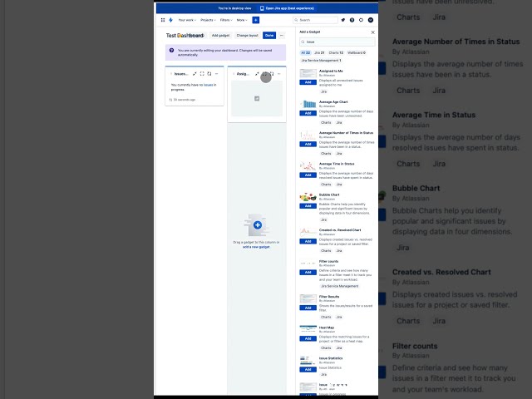Minimize the Assigned gadget
Viewport: 532px width, 399px height.
[x=257, y=74]
